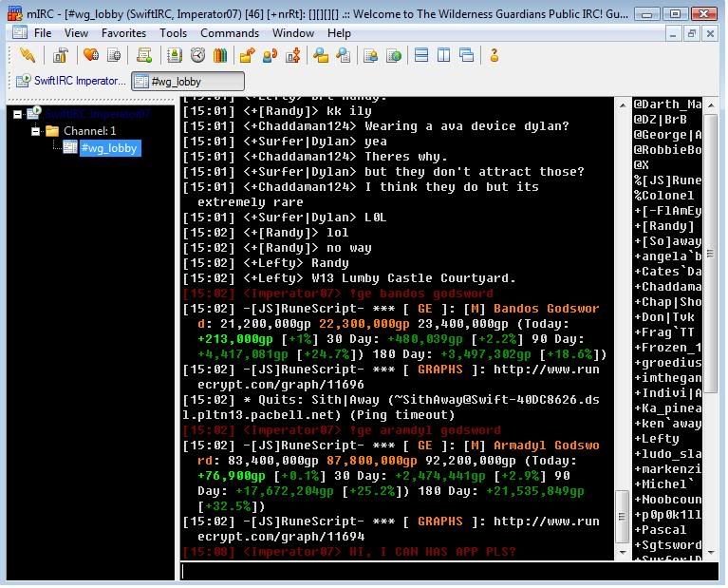Open the Favorites heart icon

click(90, 55)
